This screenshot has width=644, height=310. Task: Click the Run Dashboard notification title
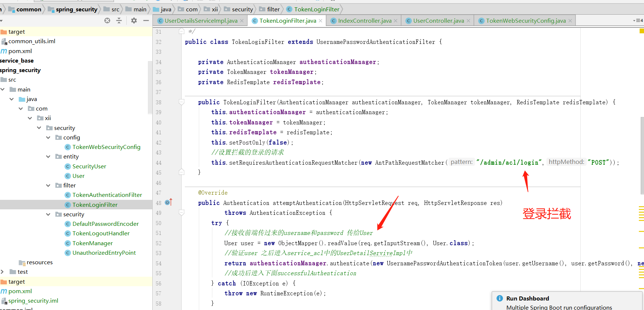click(x=528, y=298)
